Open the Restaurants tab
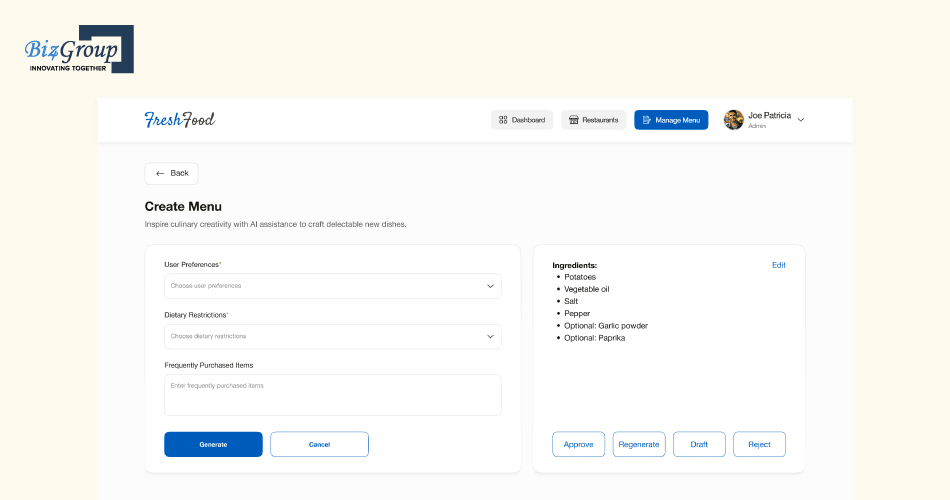This screenshot has height=500, width=950. click(594, 120)
